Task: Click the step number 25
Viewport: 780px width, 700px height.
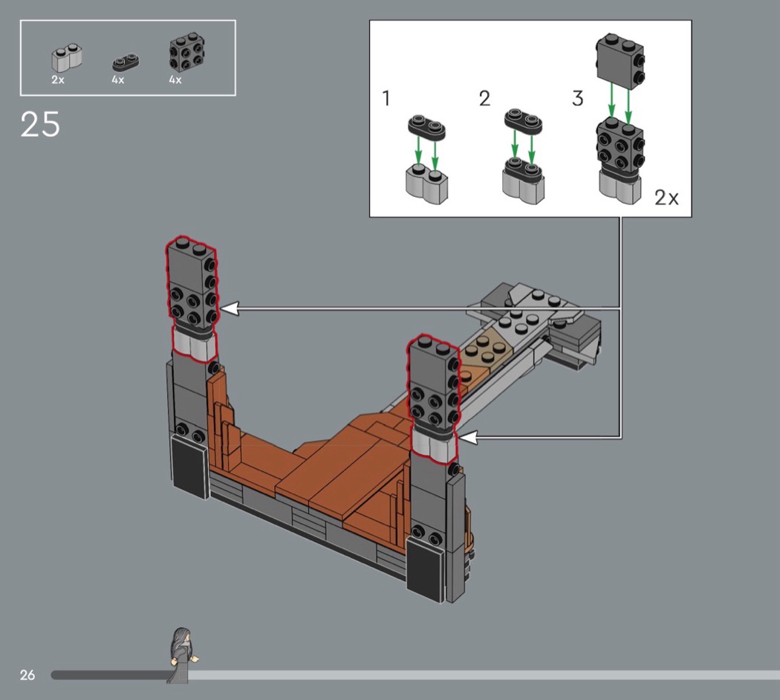Action: pyautogui.click(x=40, y=125)
